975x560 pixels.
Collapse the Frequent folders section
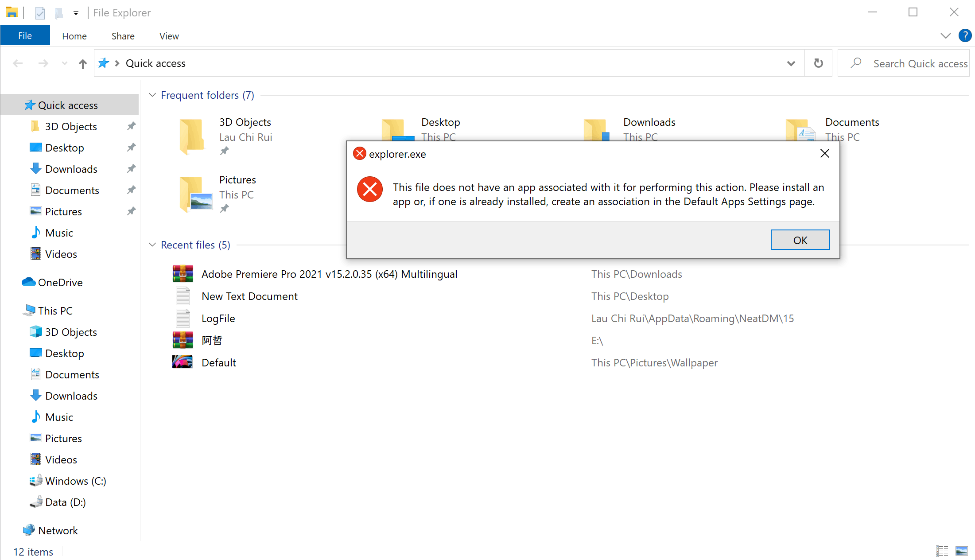(x=152, y=95)
